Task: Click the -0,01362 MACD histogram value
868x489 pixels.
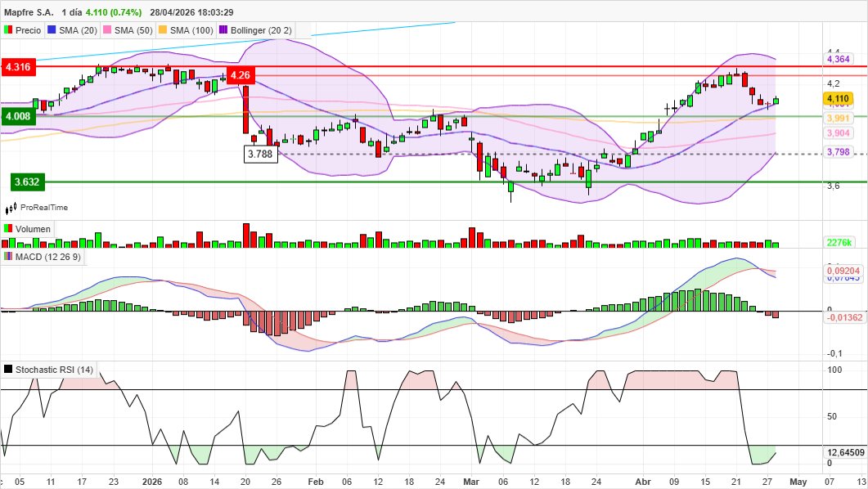Action: tap(844, 317)
